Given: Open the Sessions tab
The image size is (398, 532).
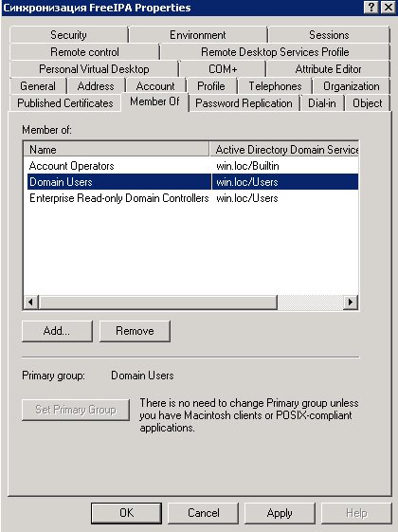Looking at the screenshot, I should pyautogui.click(x=329, y=35).
